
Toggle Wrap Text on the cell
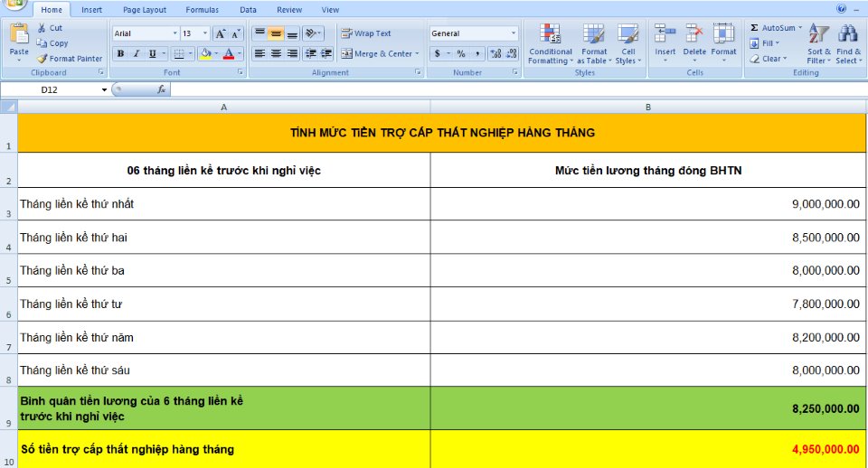[x=367, y=33]
